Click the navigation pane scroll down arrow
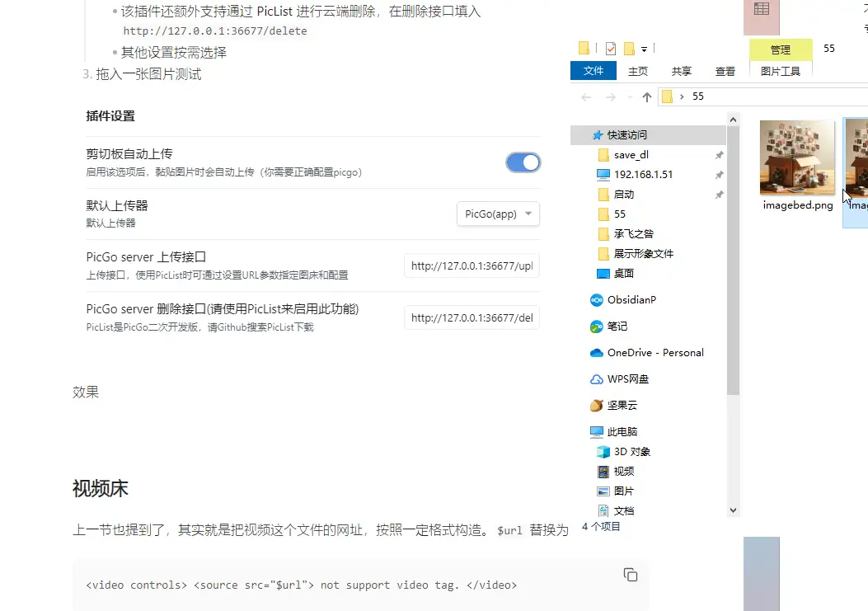Image resolution: width=868 pixels, height=611 pixels. click(734, 510)
